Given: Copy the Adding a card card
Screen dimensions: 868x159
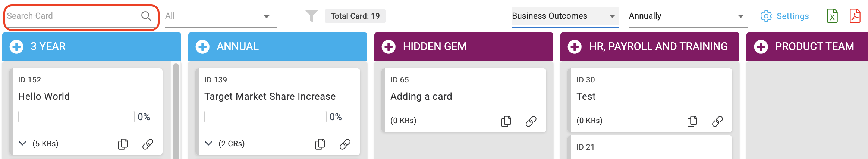Looking at the screenshot, I should point(506,121).
